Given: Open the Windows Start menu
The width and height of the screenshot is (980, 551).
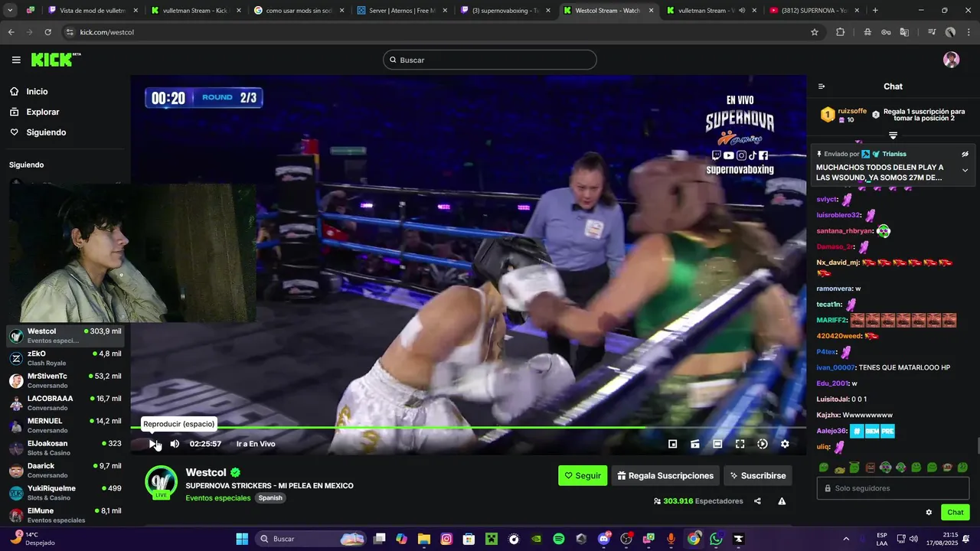Looking at the screenshot, I should coord(242,539).
